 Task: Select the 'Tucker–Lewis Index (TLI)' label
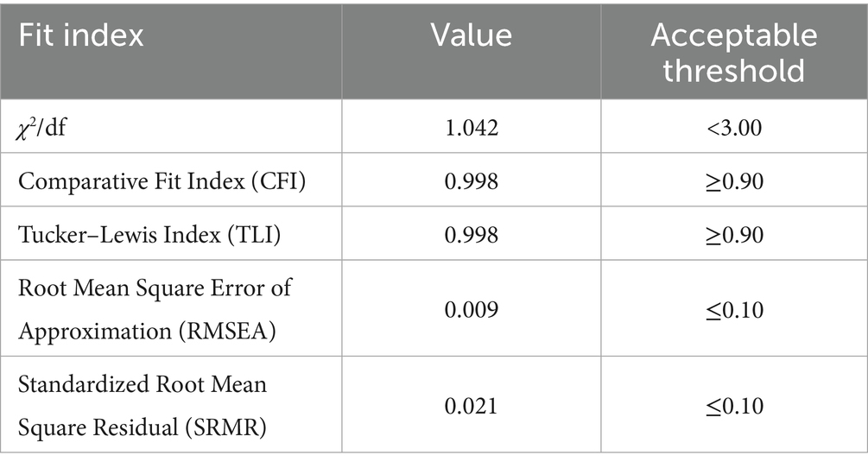pos(132,236)
